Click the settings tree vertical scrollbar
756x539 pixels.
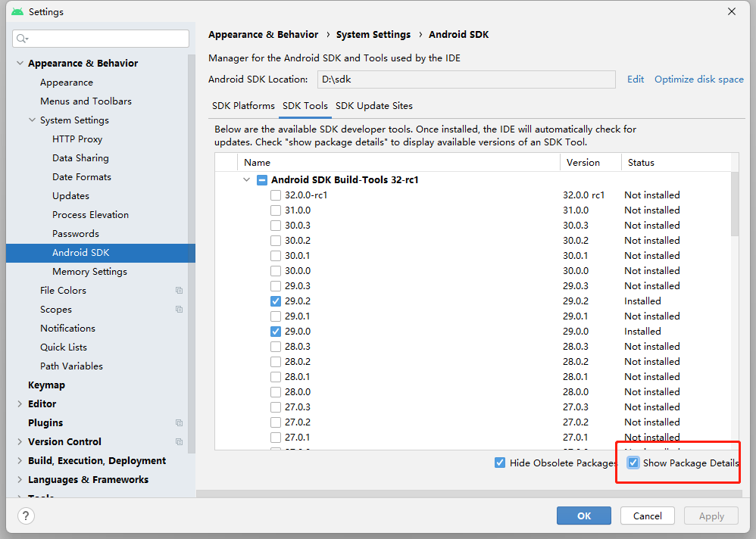pyautogui.click(x=192, y=253)
